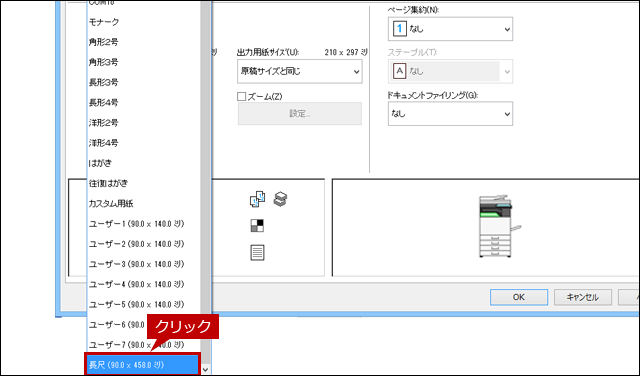
Task: Click the paper list scrollbar down arrow
Action: coord(206,369)
